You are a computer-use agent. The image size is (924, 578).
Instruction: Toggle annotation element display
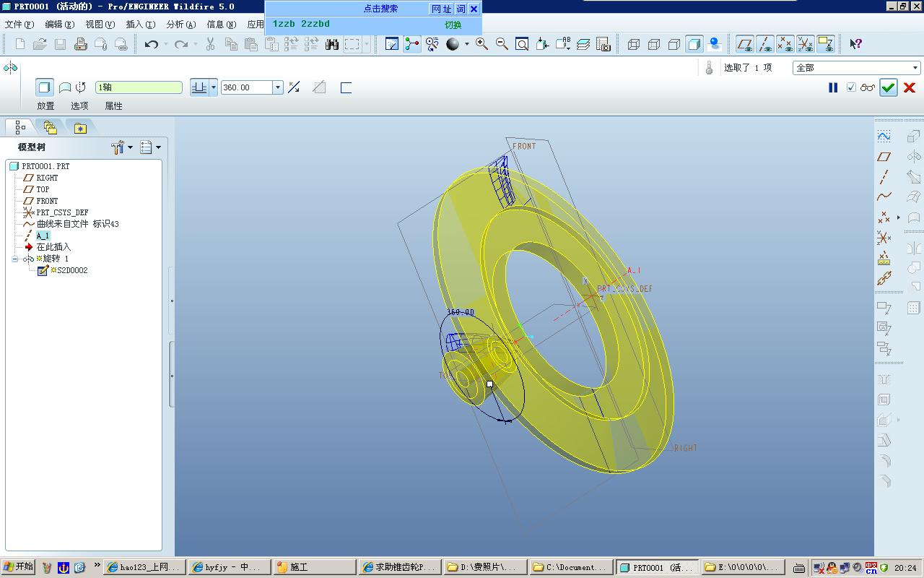coord(825,44)
